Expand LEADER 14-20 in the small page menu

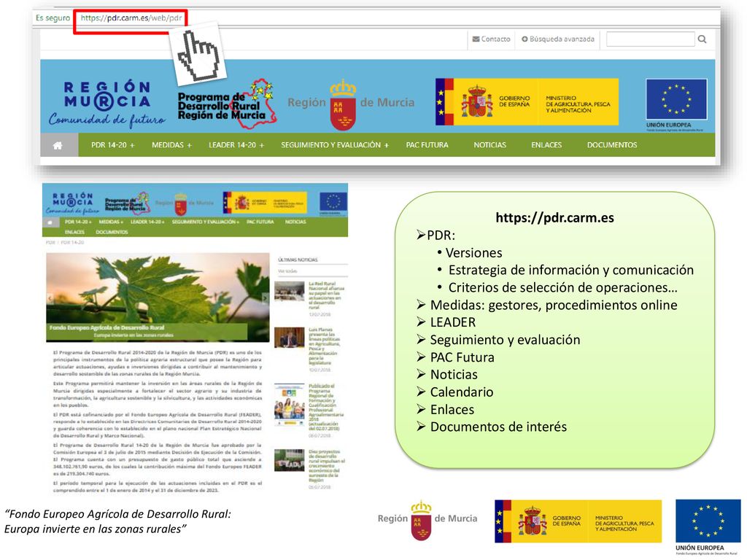coord(147,222)
